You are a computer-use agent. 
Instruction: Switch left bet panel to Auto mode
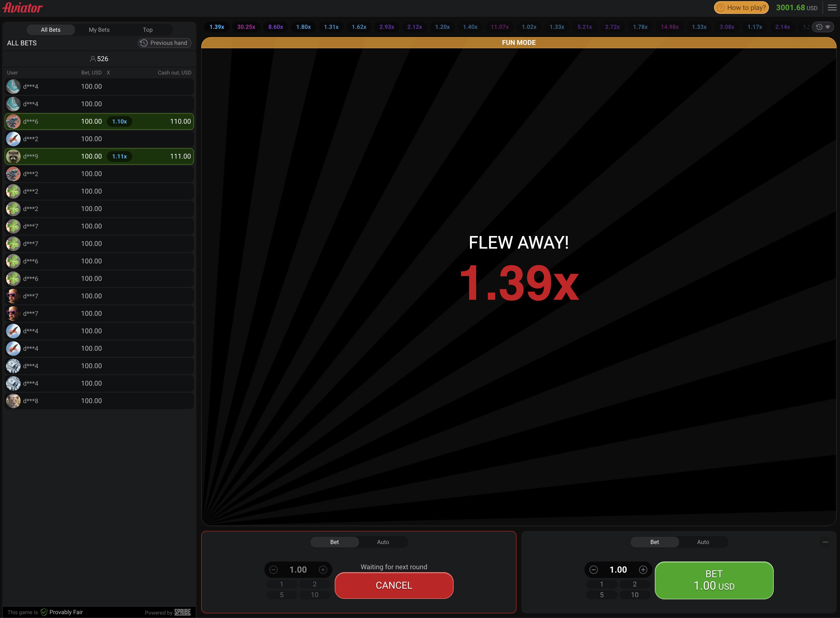[x=383, y=542]
